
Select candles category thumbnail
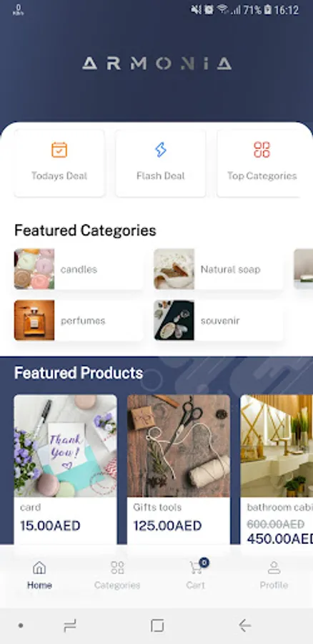coord(34,269)
